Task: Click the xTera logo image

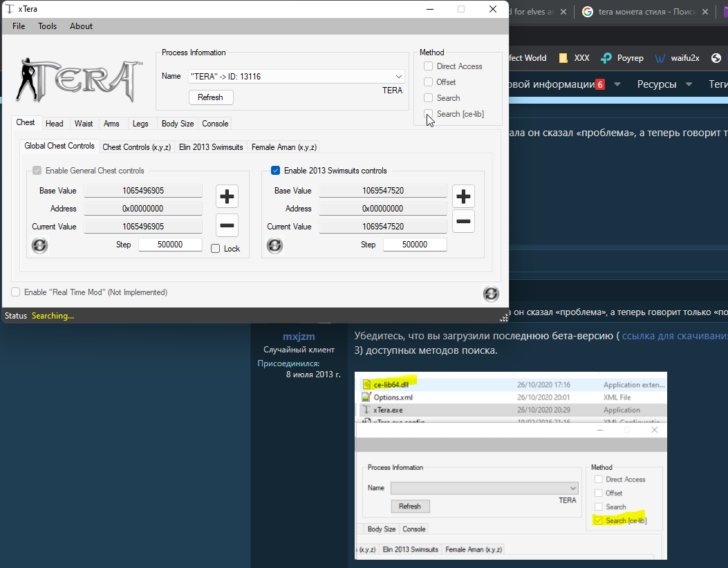Action: pyautogui.click(x=79, y=79)
